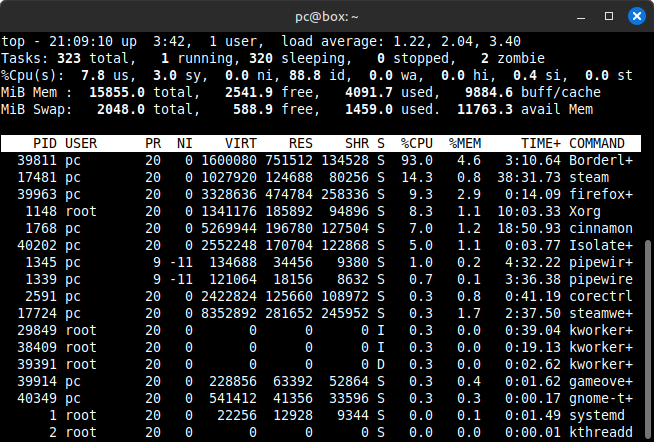Click the TIME+ column header
This screenshot has height=442, width=654.
point(541,143)
